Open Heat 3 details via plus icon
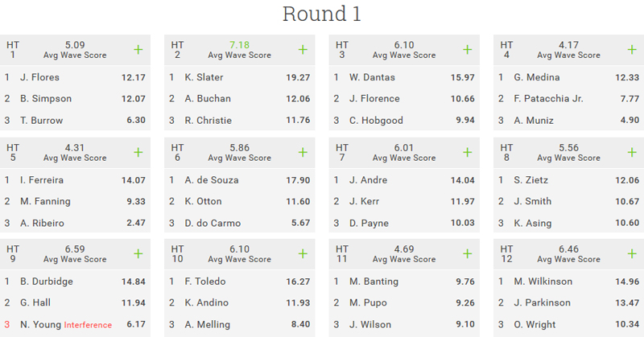Screen dimensions: 644x337 click(467, 50)
